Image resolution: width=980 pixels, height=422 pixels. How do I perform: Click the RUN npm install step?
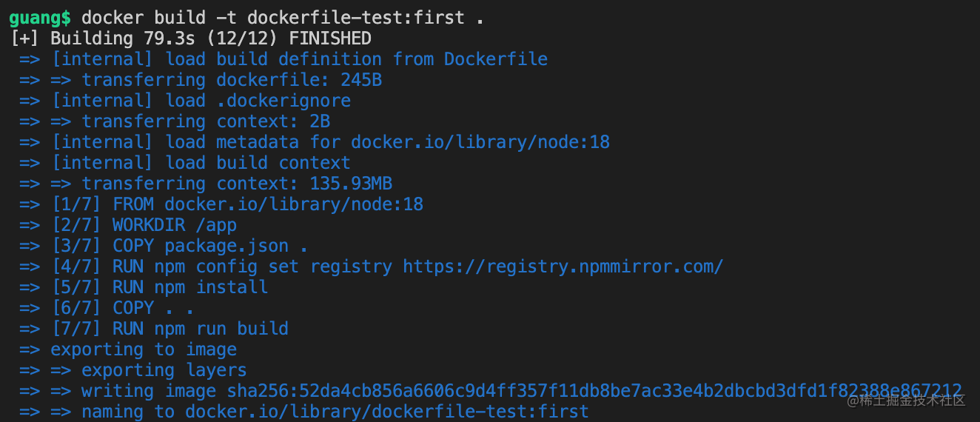pyautogui.click(x=144, y=287)
